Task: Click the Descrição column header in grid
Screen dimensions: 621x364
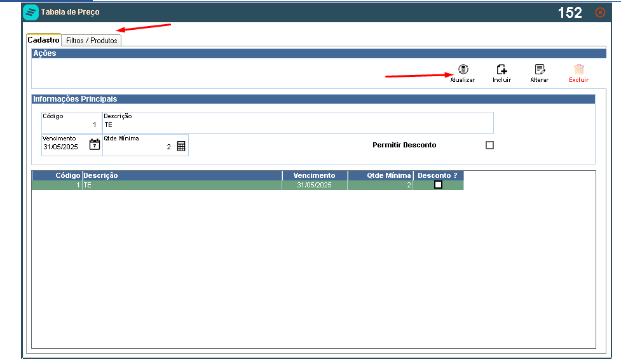Action: (182, 175)
